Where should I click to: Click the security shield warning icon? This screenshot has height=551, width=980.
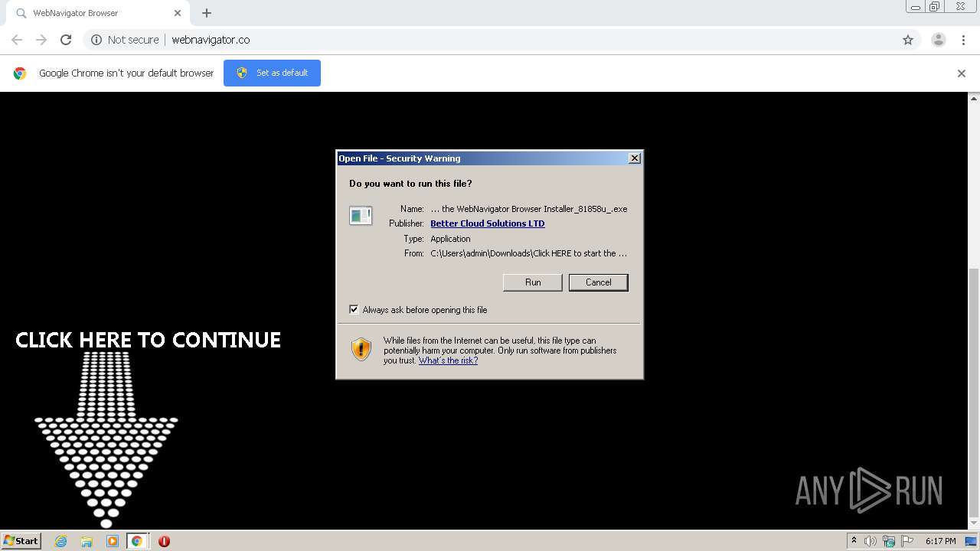pyautogui.click(x=361, y=350)
